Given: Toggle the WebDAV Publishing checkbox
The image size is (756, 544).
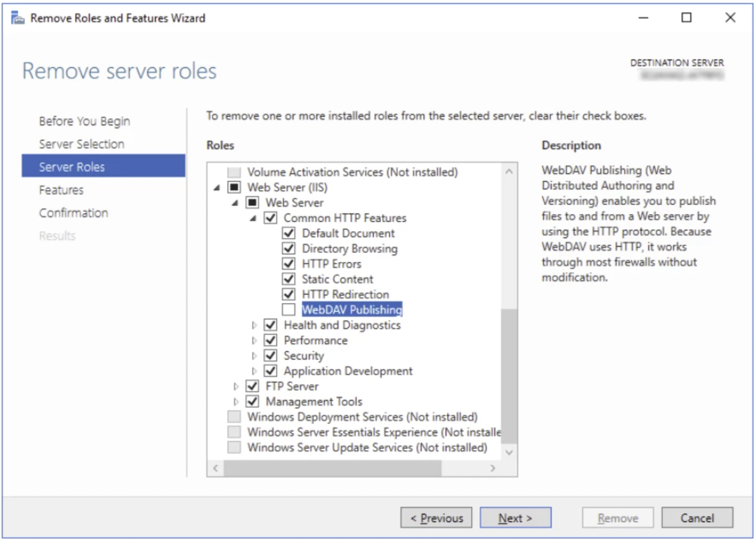Looking at the screenshot, I should pos(289,310).
